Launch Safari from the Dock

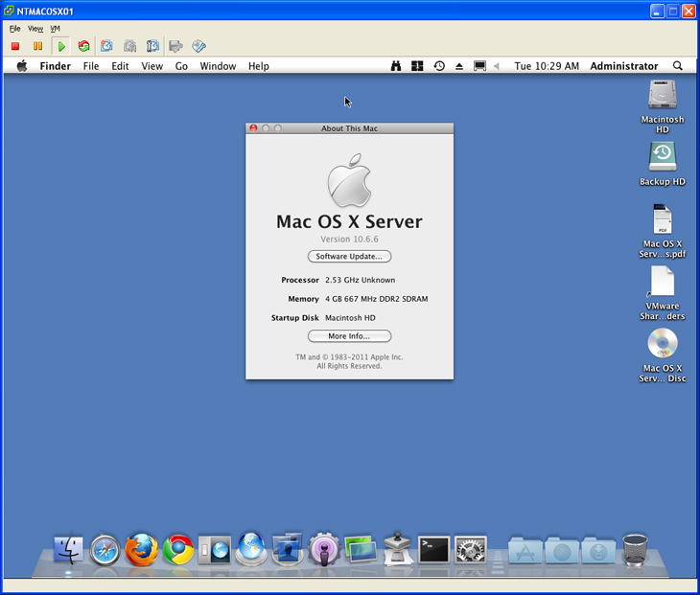[105, 550]
